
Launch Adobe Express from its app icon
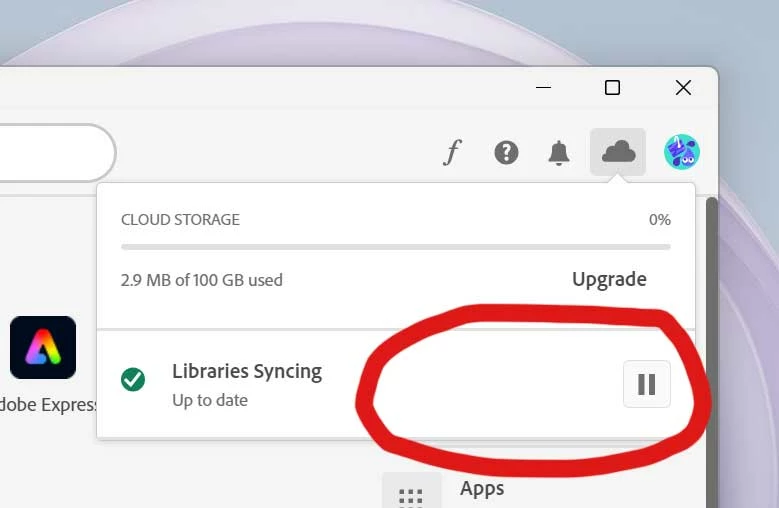pyautogui.click(x=43, y=348)
